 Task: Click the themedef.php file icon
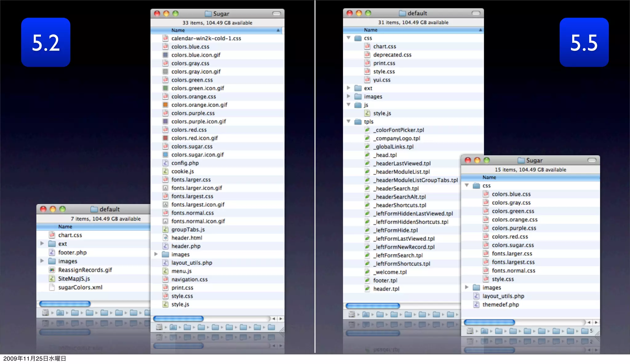pyautogui.click(x=476, y=304)
